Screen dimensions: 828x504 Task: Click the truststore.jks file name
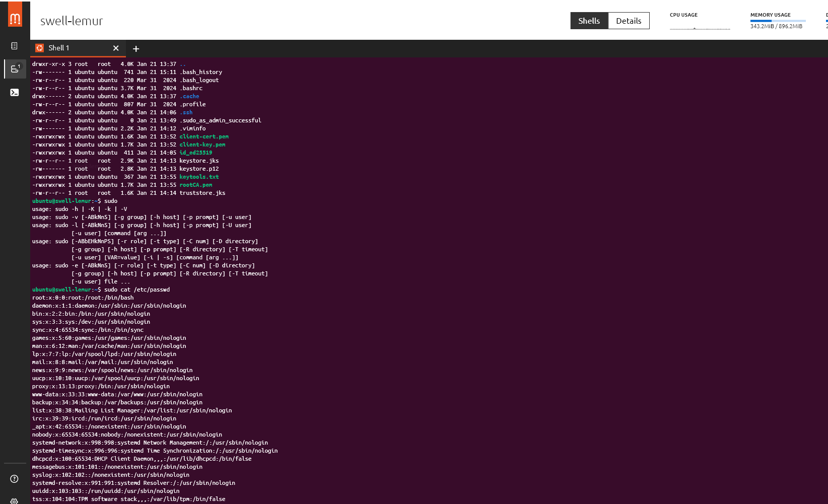point(202,193)
